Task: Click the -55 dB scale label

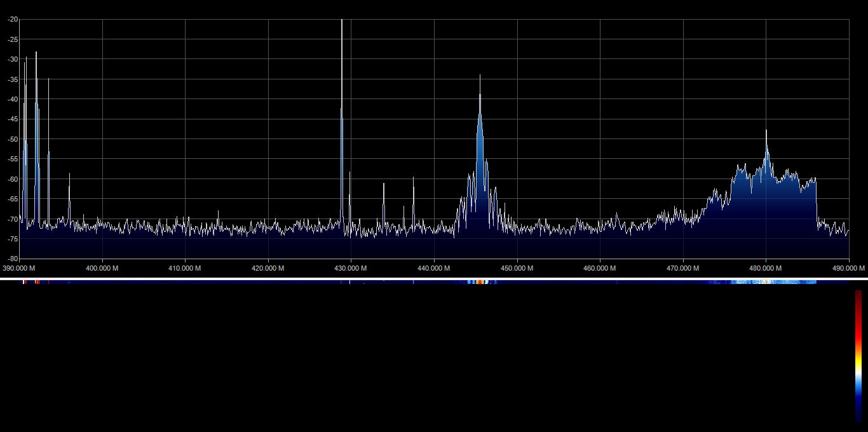Action: [x=13, y=159]
